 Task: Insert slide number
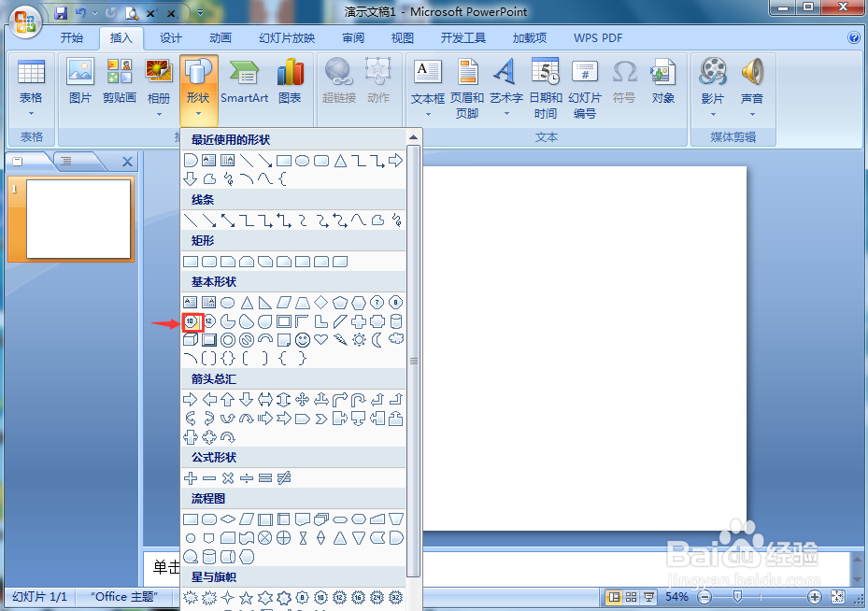tap(585, 89)
